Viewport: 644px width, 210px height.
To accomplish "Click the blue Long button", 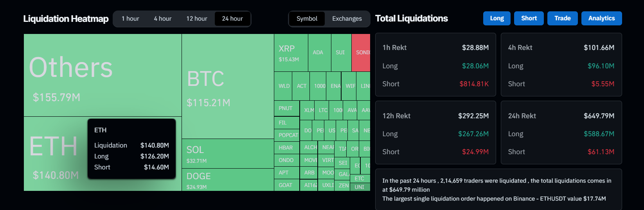I will (497, 18).
